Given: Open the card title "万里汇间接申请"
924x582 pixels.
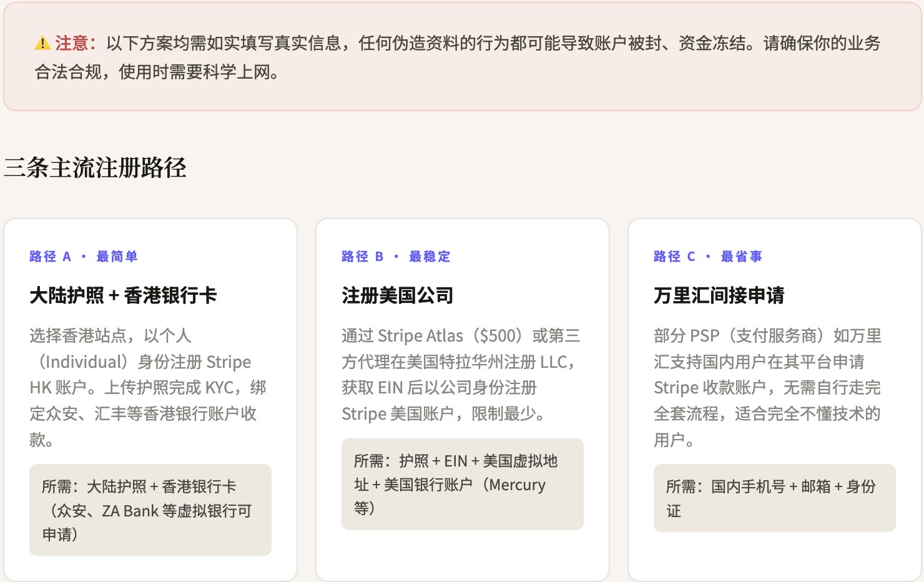Looking at the screenshot, I should click(x=719, y=295).
